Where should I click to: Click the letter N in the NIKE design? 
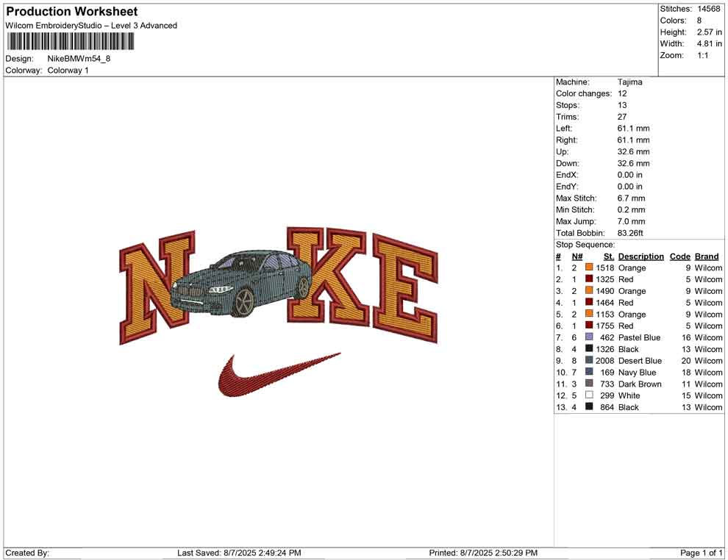pos(157,287)
